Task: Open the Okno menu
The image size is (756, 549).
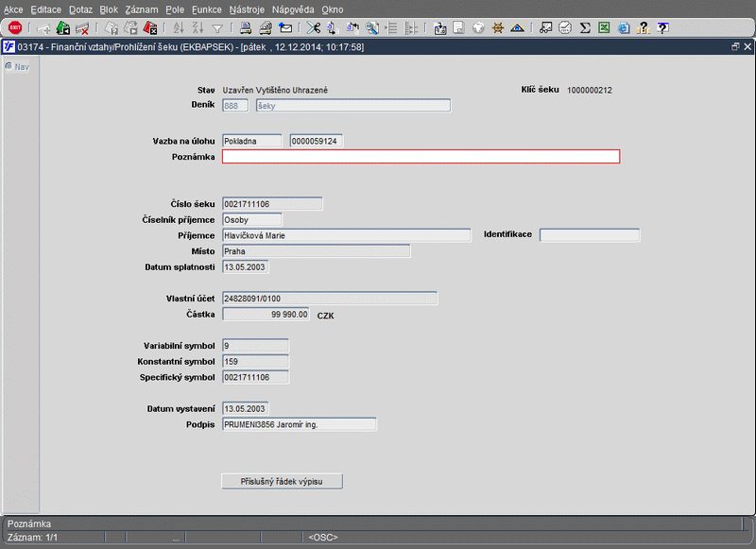Action: pyautogui.click(x=333, y=9)
